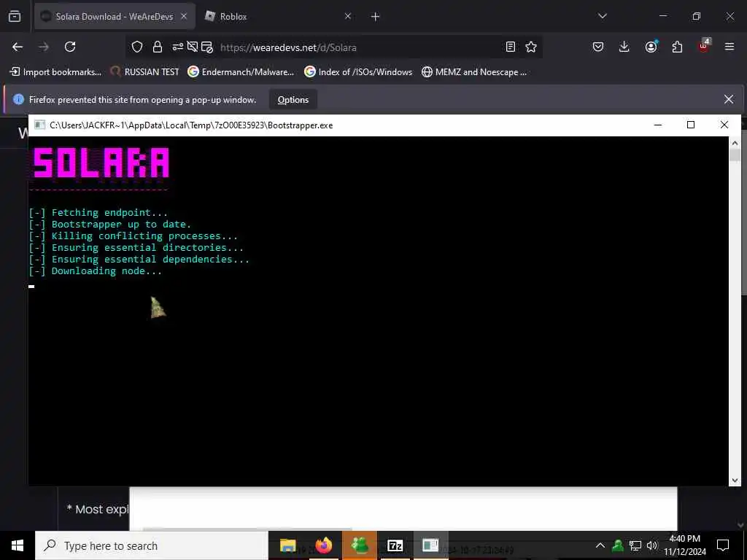Screen dimensions: 747x560
Task: Reload the current page
Action: pyautogui.click(x=70, y=47)
